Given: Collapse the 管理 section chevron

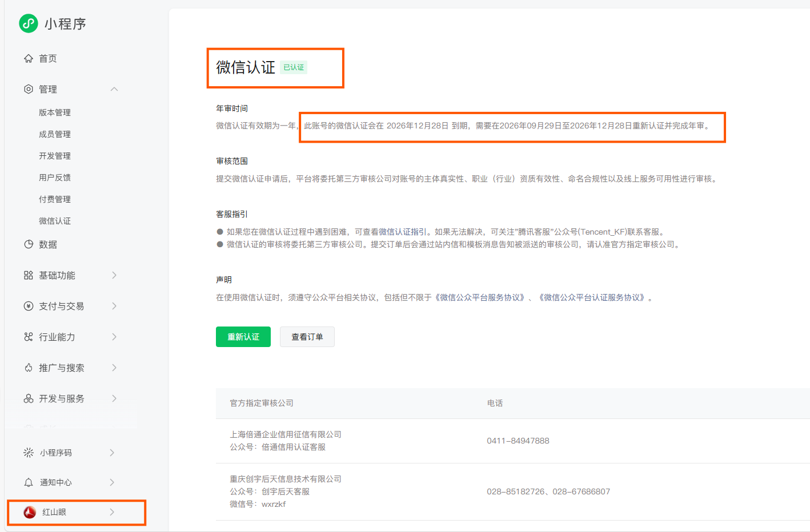Looking at the screenshot, I should click(114, 89).
